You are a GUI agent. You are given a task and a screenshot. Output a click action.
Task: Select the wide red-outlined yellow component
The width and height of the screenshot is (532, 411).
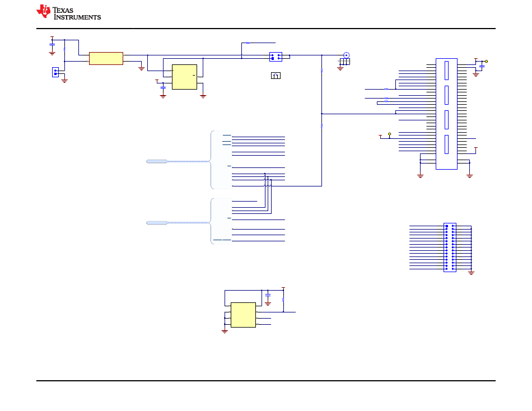tap(106, 58)
